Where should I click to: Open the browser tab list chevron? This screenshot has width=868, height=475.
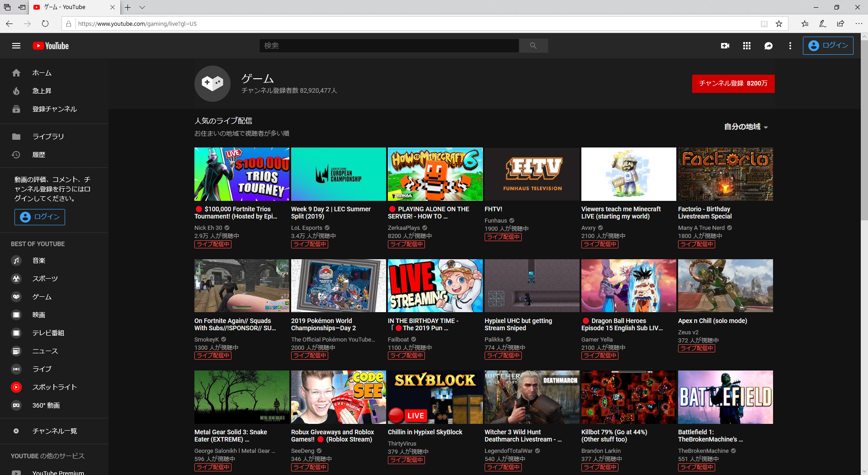[x=142, y=7]
